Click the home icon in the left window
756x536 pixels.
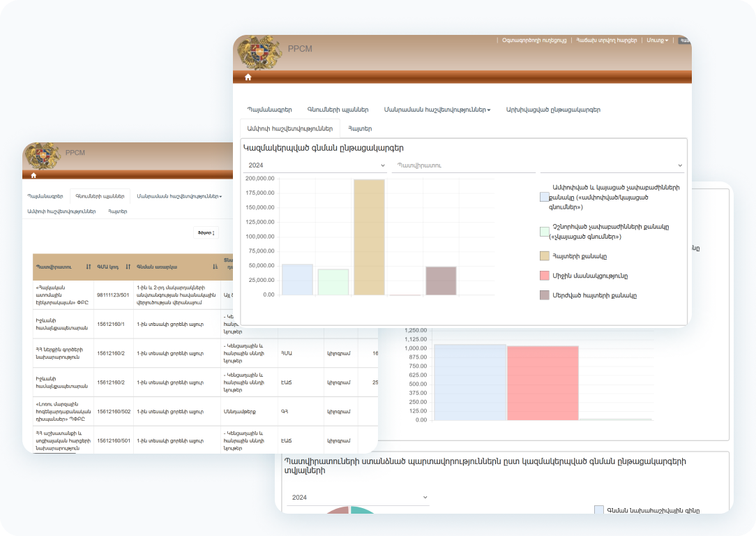33,175
